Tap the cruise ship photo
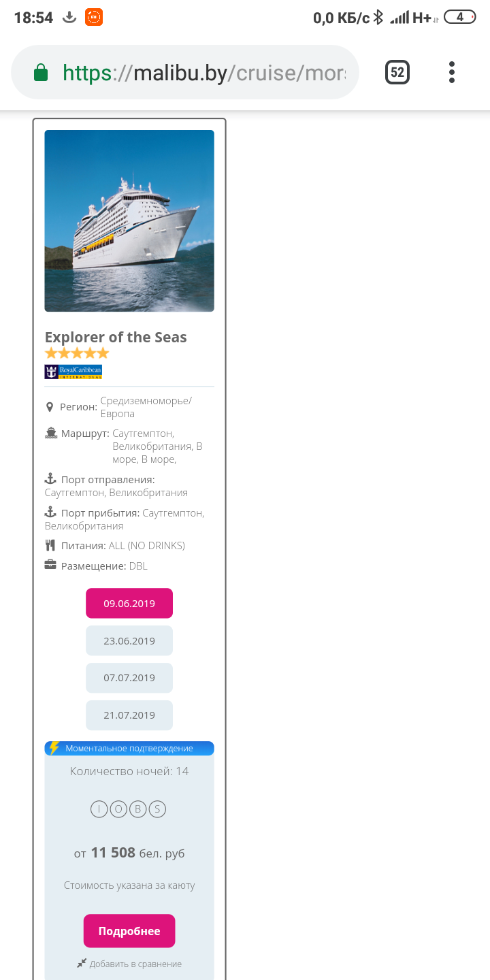This screenshot has width=490, height=980. (129, 220)
